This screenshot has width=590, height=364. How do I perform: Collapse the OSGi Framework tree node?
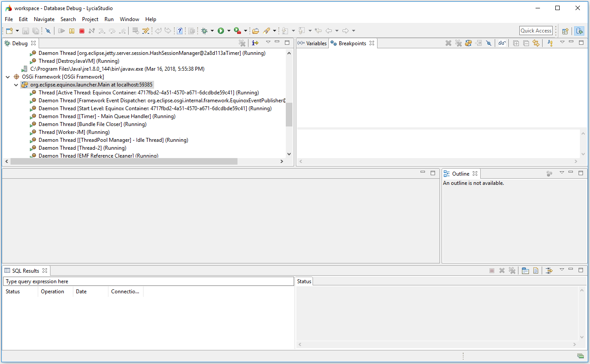pyautogui.click(x=7, y=77)
